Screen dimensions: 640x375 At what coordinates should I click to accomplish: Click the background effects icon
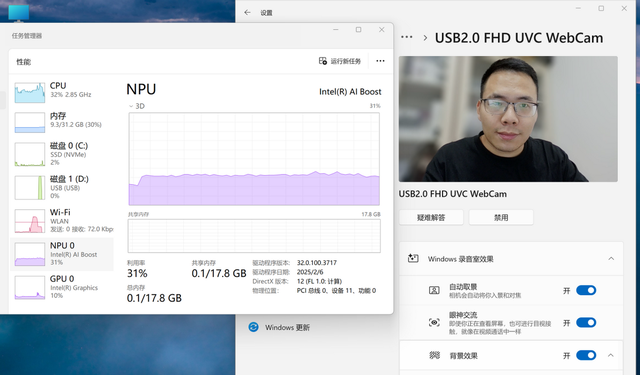click(434, 355)
